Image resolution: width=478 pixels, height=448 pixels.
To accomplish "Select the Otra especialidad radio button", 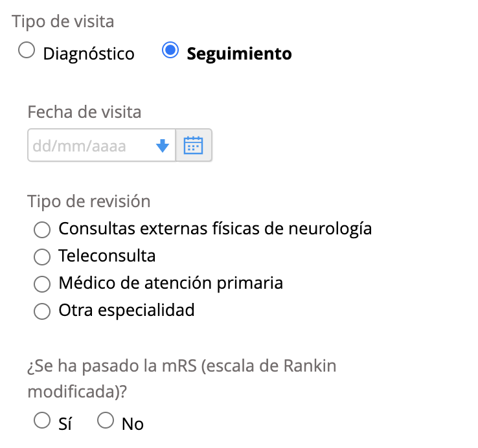I will pos(42,311).
